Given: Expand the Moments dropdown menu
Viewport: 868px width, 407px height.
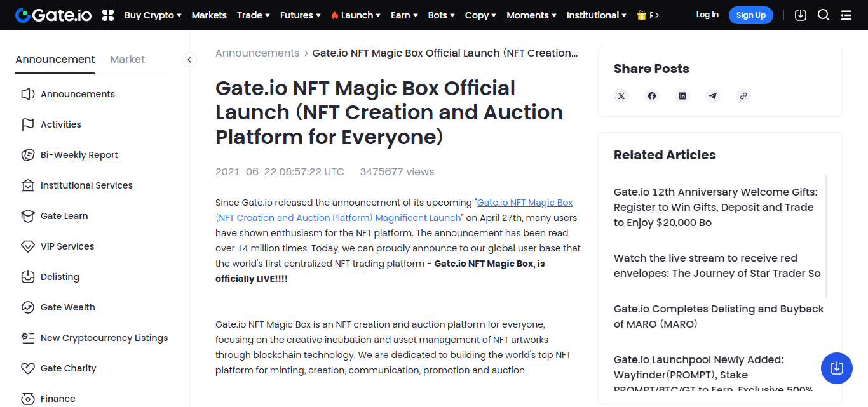Looking at the screenshot, I should click(531, 15).
